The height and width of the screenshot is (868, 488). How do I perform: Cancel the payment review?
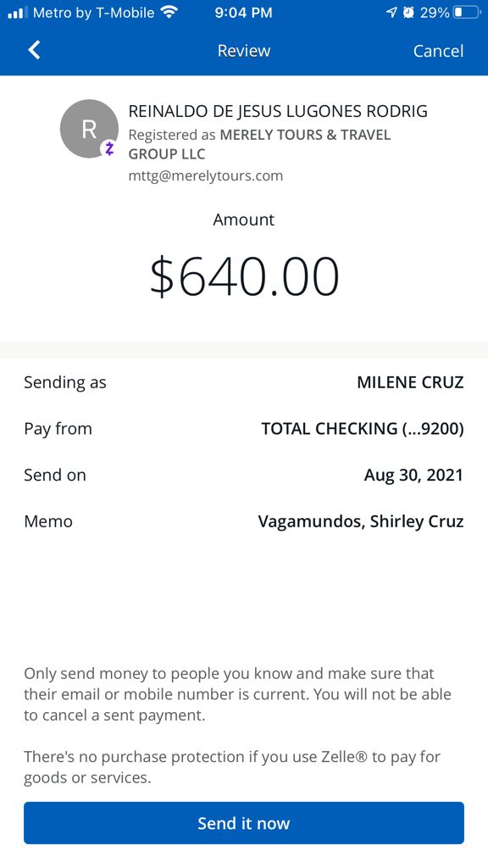[438, 51]
